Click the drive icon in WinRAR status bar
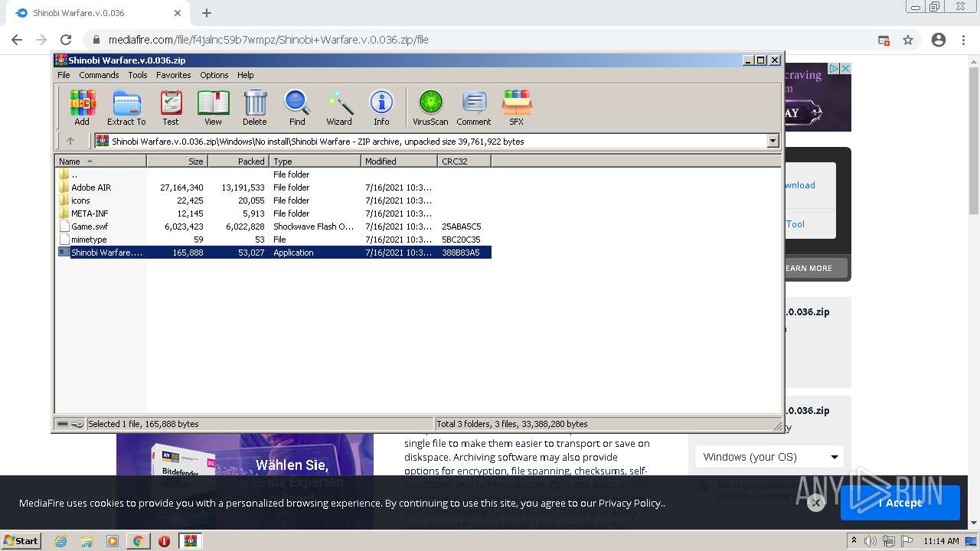Viewport: 980px width, 551px height. pyautogui.click(x=64, y=423)
